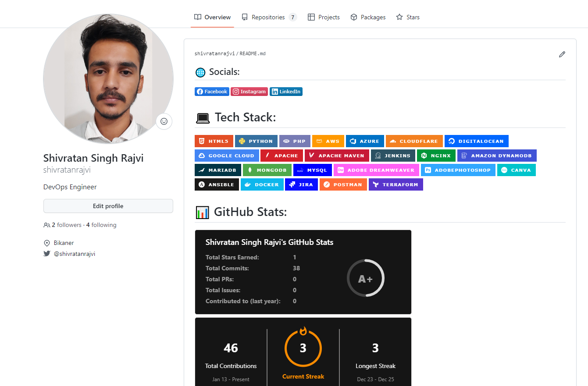Screen dimensions: 588x386
Task: Open the Instagram social badge
Action: 249,91
